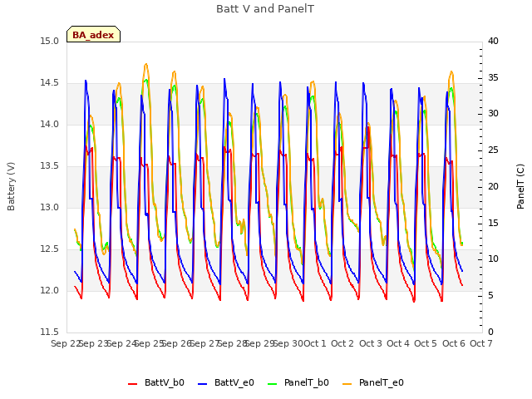
Task: Click the PanelT_b0 legend label
Action: click(x=307, y=382)
